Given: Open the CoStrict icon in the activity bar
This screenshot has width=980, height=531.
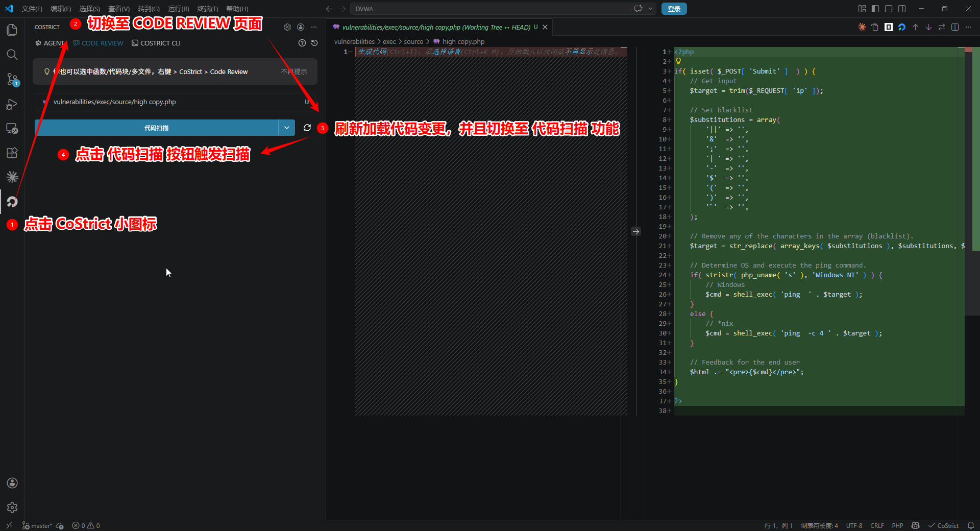Looking at the screenshot, I should tap(12, 202).
